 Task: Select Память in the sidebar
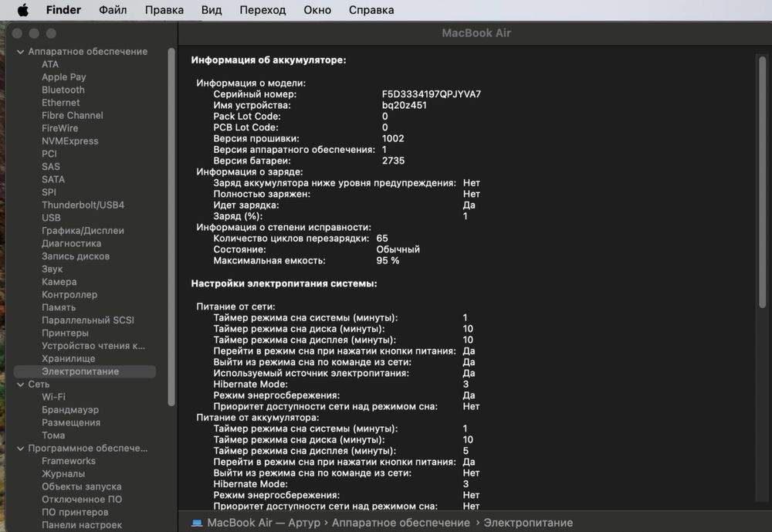[59, 307]
